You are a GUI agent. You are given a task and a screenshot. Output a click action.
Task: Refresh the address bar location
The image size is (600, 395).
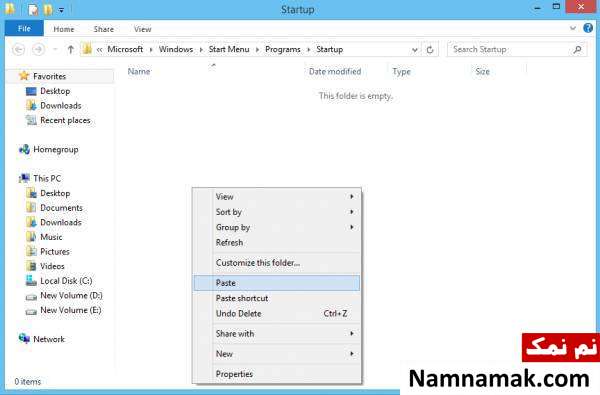coord(430,50)
